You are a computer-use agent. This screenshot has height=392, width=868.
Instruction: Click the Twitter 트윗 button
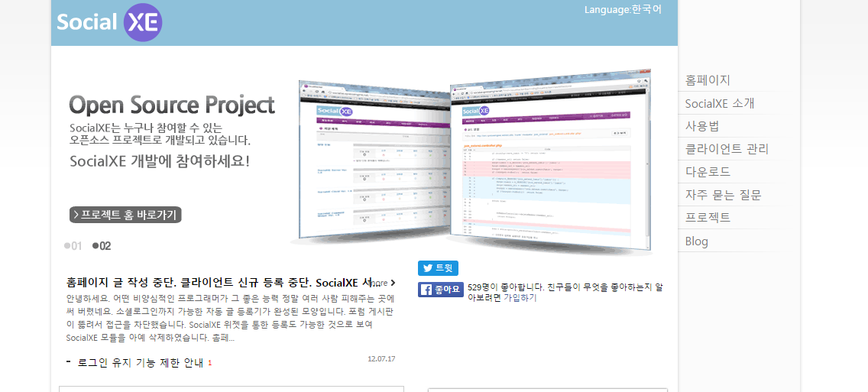438,268
